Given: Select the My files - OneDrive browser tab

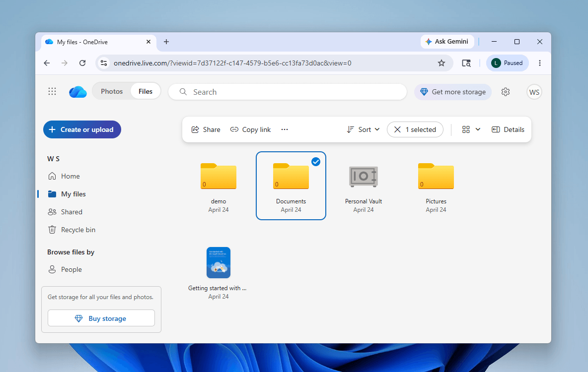Looking at the screenshot, I should (99, 42).
